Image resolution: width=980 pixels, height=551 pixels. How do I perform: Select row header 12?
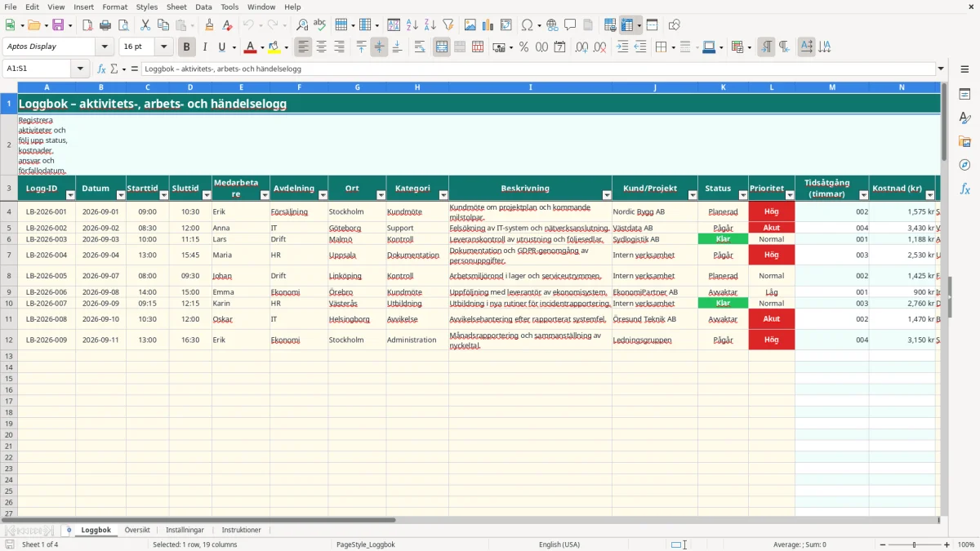[x=9, y=340]
